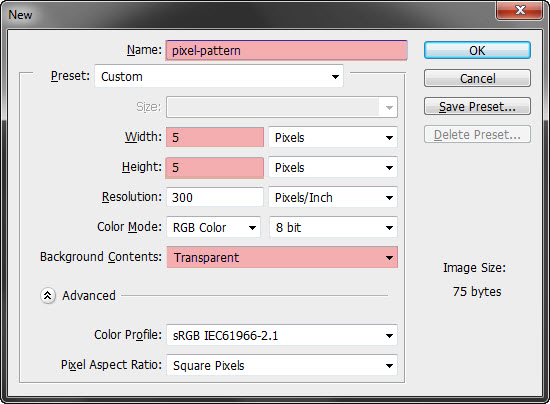Viewport: 550px width, 404px height.
Task: Click the OK button
Action: click(x=477, y=50)
